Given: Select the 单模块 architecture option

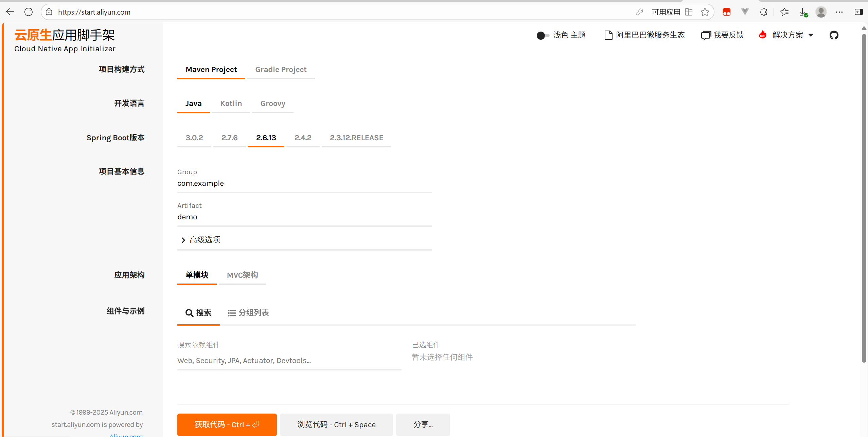Looking at the screenshot, I should coord(197,275).
